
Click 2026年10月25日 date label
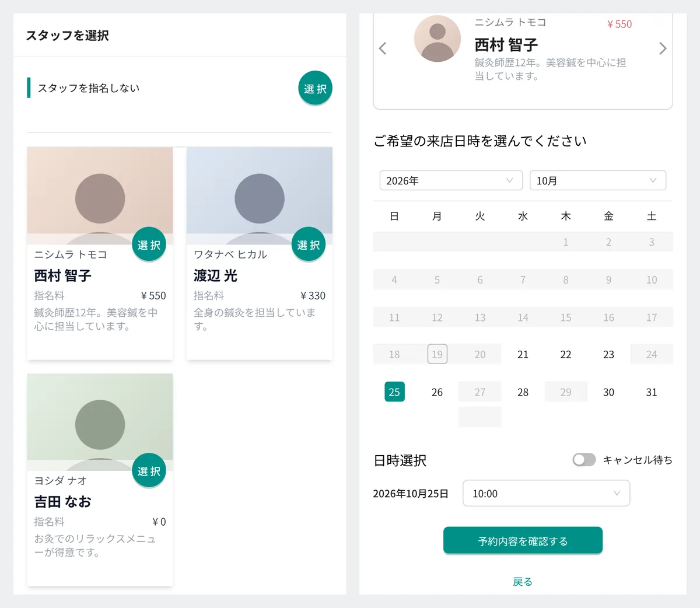[411, 494]
